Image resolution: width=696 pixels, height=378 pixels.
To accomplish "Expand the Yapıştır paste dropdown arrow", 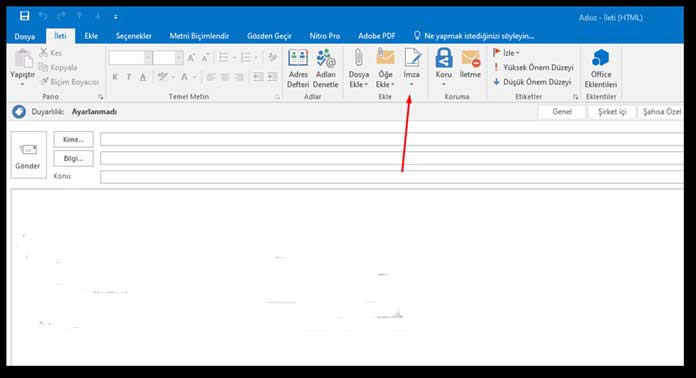I will tap(22, 84).
